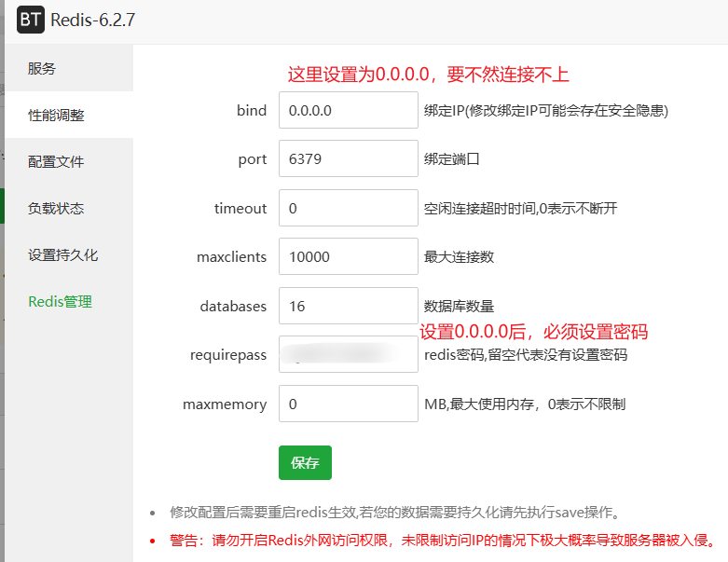Viewport: 728px width, 562px height.
Task: Click the 数据库数量 description
Action: (459, 307)
